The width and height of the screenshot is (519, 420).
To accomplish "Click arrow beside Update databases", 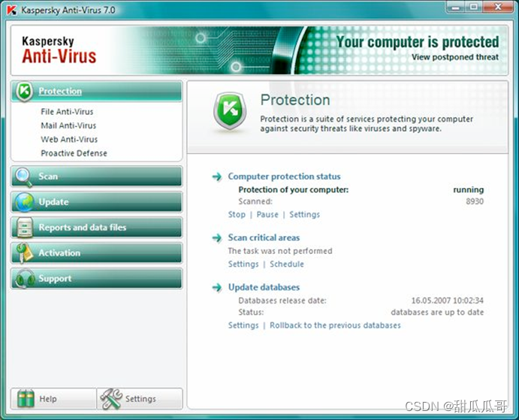I will [217, 287].
